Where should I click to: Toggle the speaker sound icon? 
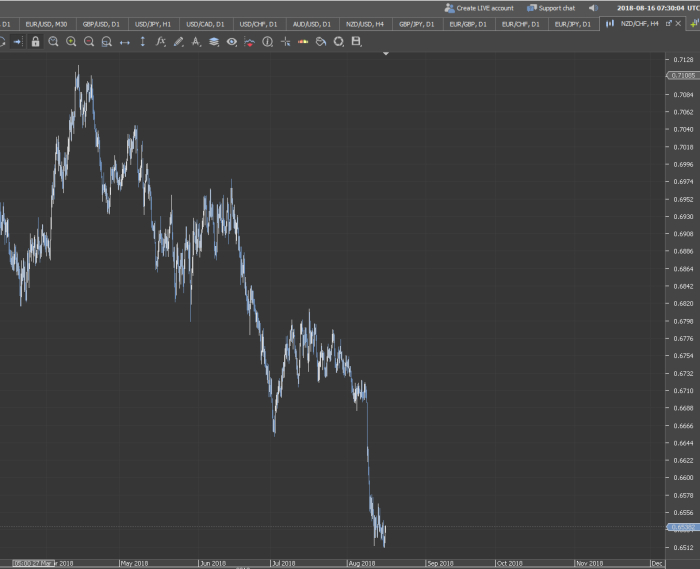point(593,8)
